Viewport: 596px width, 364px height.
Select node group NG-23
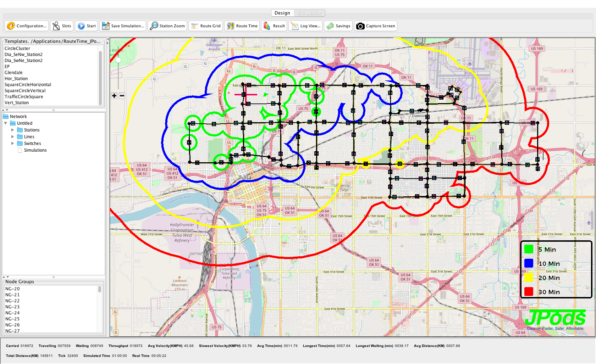point(12,307)
